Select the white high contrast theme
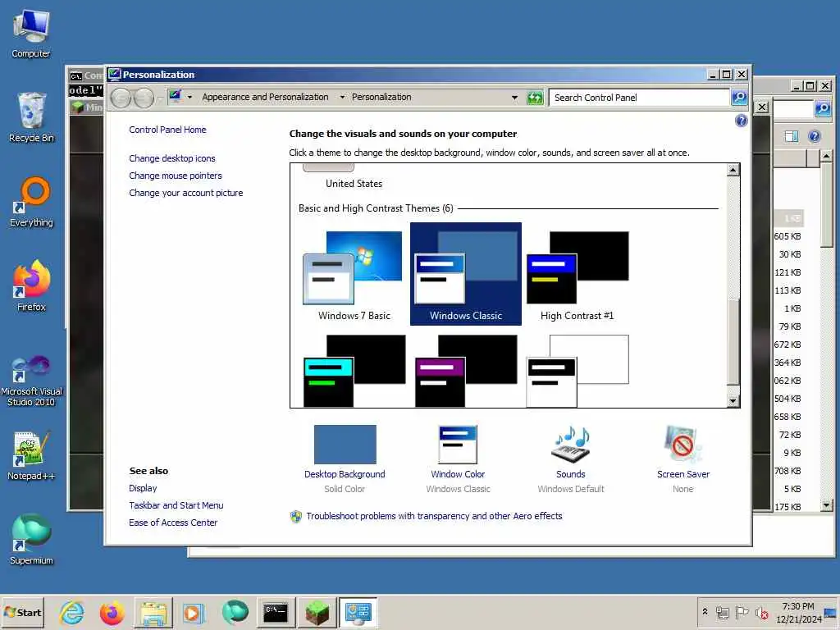The image size is (840, 630). tap(577, 371)
